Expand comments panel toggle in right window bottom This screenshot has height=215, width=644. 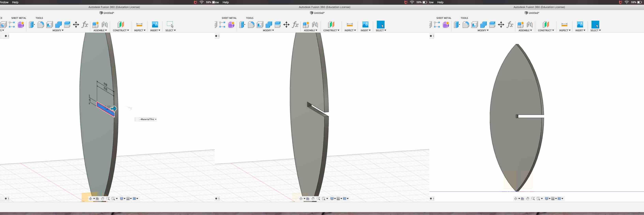431,198
